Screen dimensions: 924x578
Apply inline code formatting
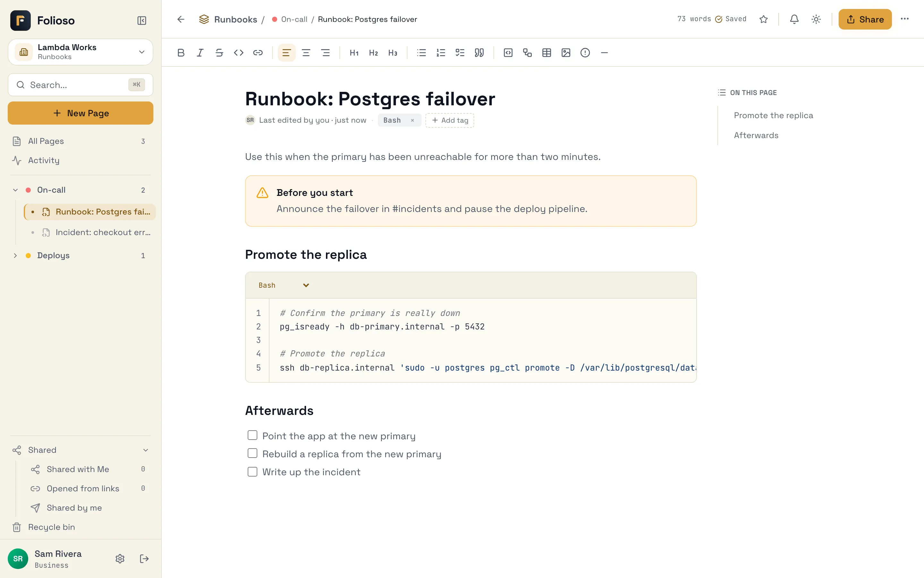[239, 53]
